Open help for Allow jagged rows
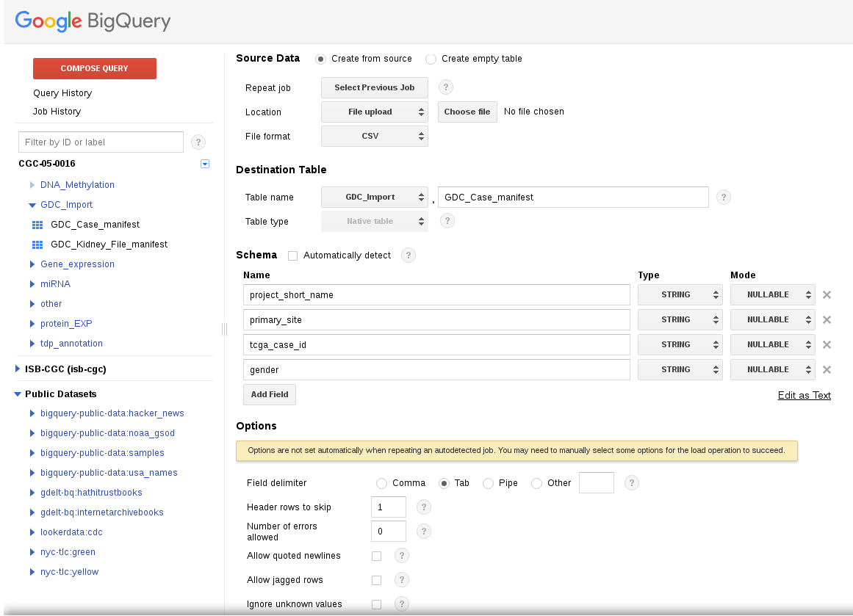 coord(401,579)
